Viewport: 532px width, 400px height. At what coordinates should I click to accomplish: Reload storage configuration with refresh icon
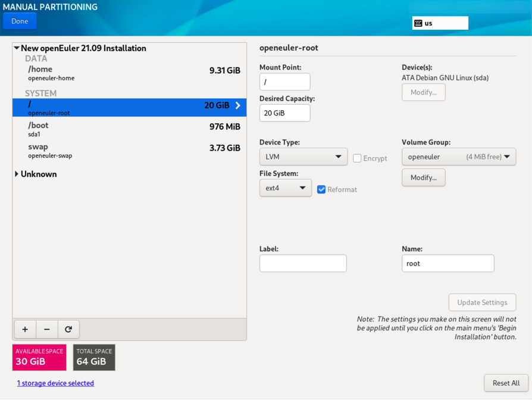pos(68,329)
